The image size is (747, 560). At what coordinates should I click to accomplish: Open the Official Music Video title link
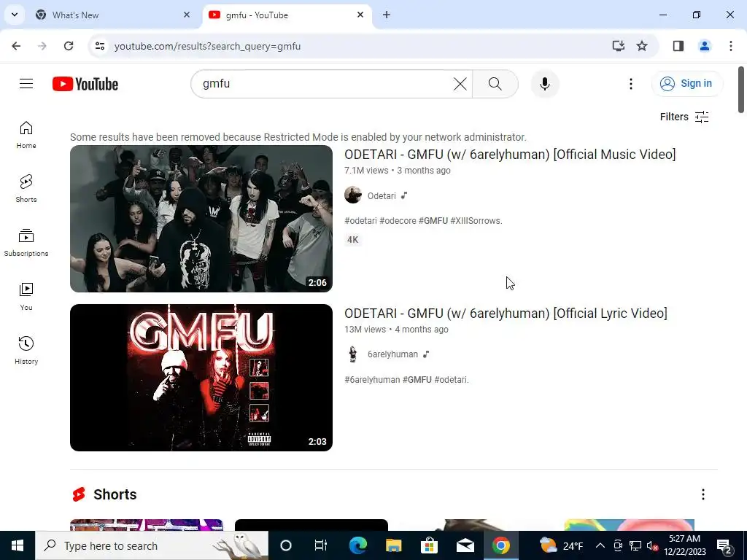(x=510, y=155)
